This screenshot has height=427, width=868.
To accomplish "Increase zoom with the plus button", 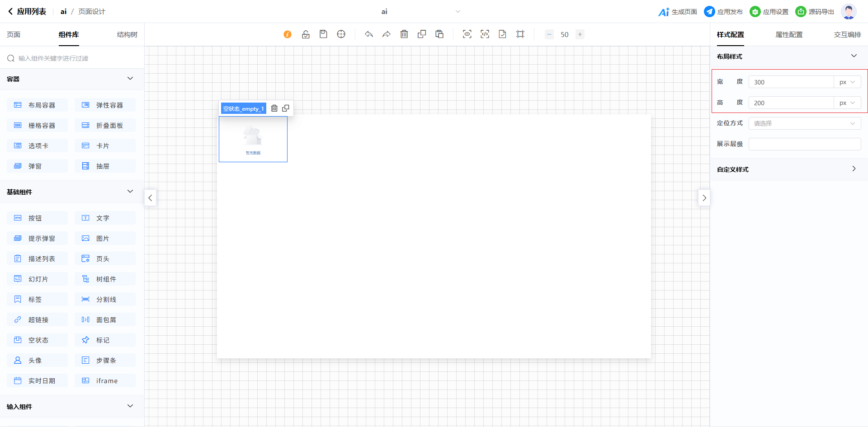I will pos(580,34).
